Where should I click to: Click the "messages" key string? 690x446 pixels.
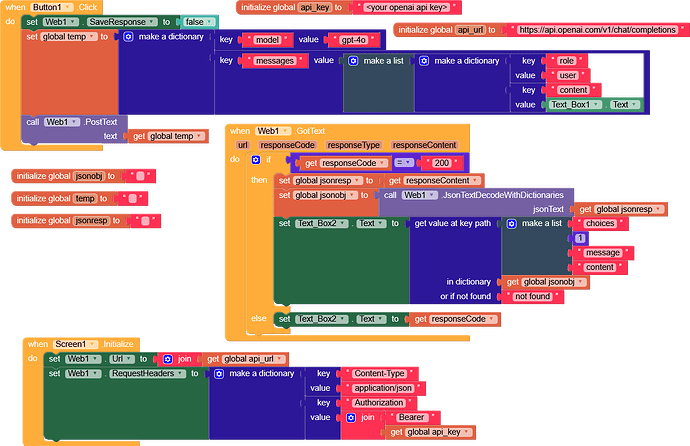(275, 61)
